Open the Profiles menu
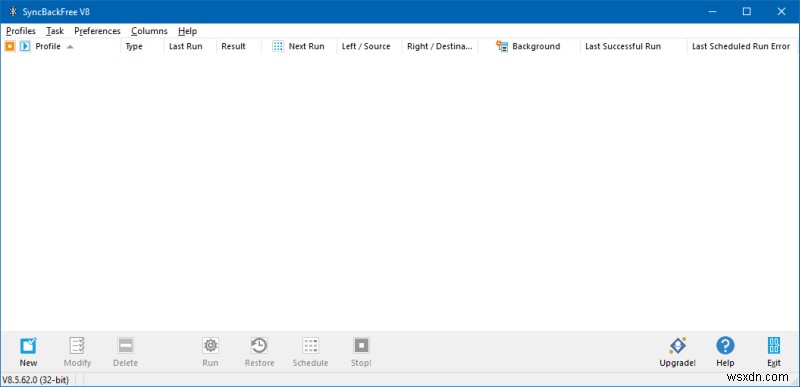The width and height of the screenshot is (800, 387). tap(21, 31)
